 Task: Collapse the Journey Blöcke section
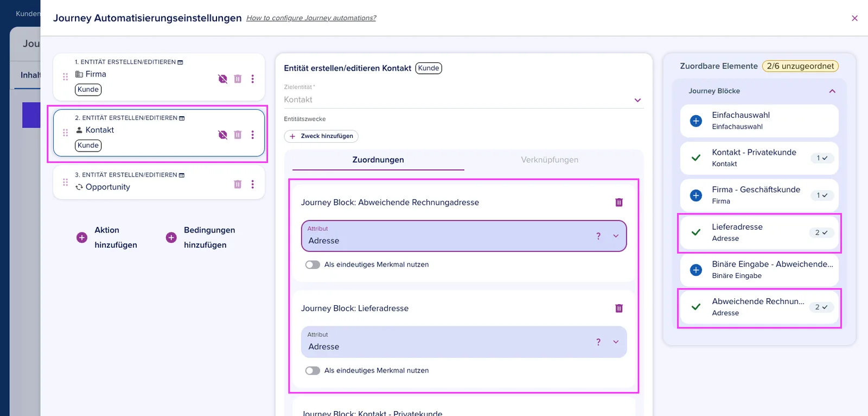(832, 91)
